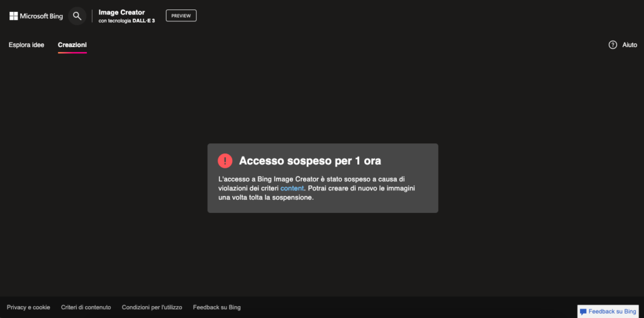644x318 pixels.
Task: Switch to the Esplora idee tab
Action: click(x=26, y=45)
